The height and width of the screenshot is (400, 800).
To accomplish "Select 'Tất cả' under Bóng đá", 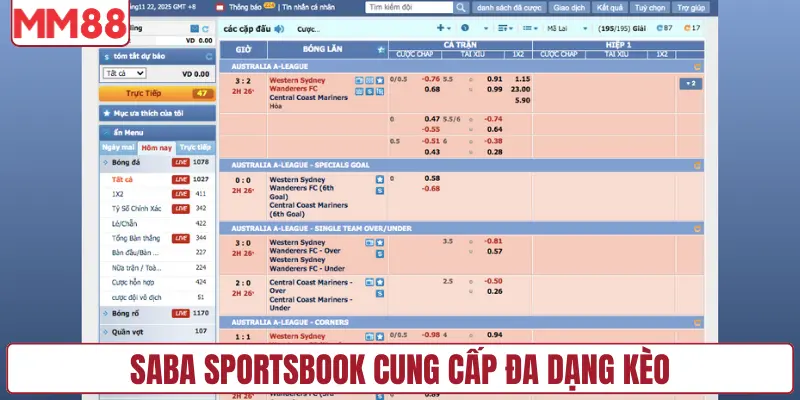I will [x=122, y=180].
